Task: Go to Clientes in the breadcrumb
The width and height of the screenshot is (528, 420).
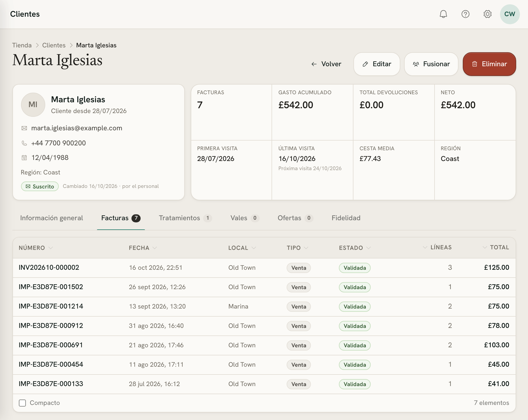Action: (54, 45)
